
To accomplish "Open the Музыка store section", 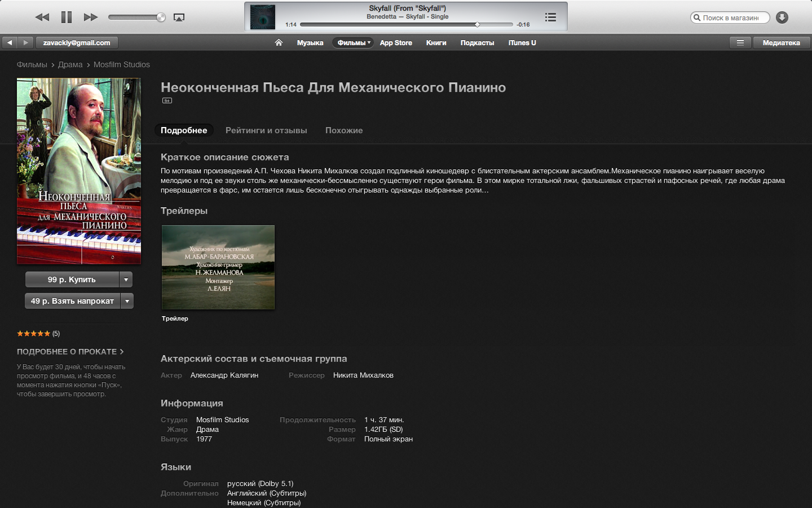I will click(310, 43).
